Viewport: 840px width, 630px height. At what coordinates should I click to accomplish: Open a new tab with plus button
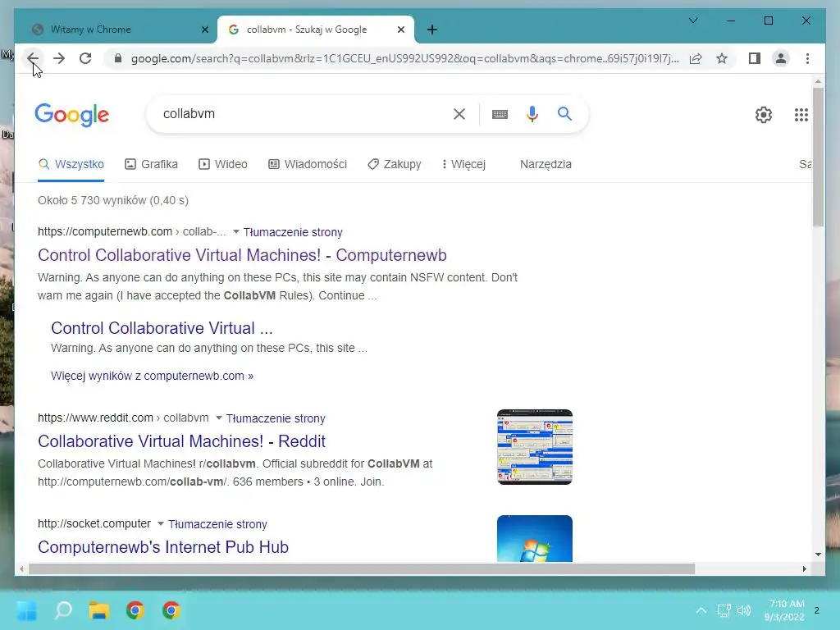432,30
